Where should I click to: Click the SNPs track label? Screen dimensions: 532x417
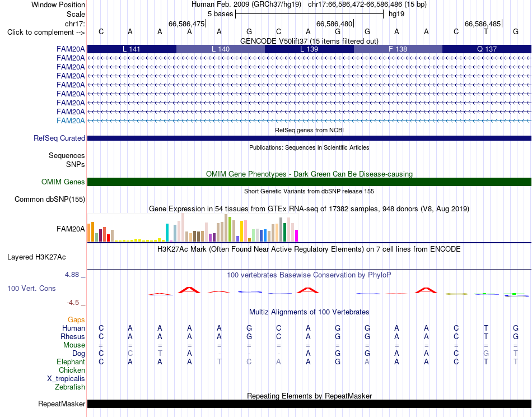pyautogui.click(x=76, y=164)
